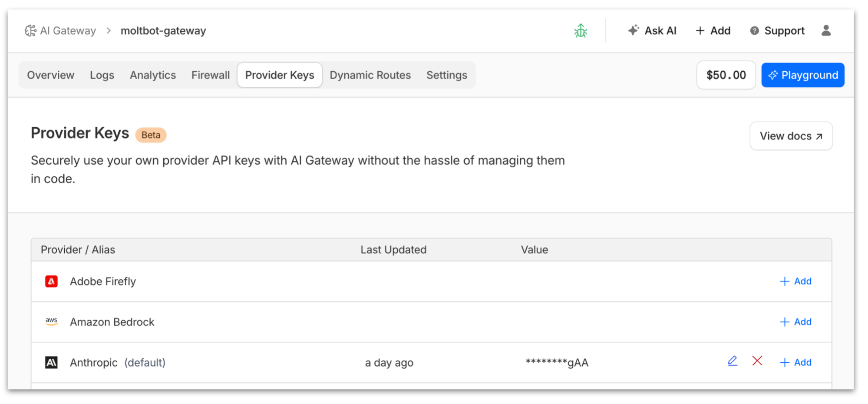
Task: Click the AI Gateway brain icon
Action: point(30,31)
